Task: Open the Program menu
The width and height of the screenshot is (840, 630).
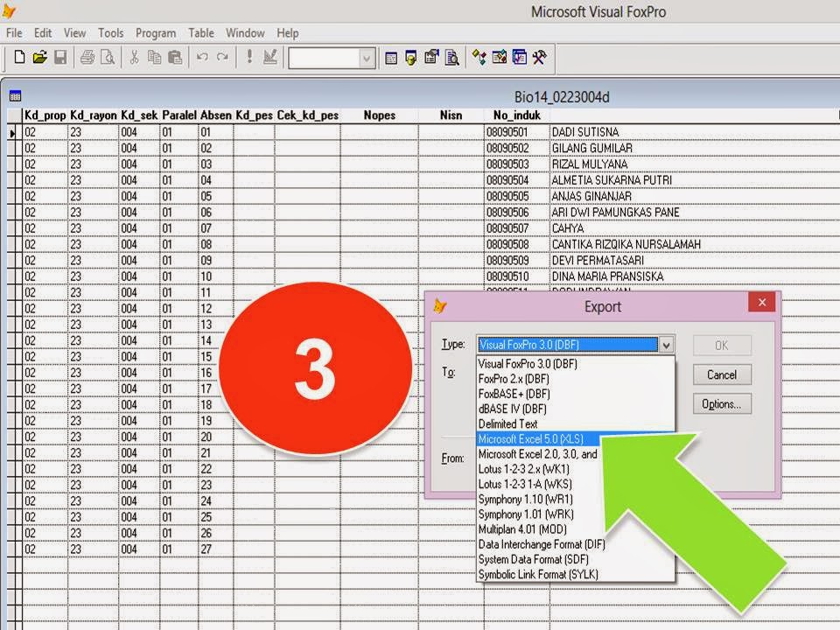Action: 155,32
